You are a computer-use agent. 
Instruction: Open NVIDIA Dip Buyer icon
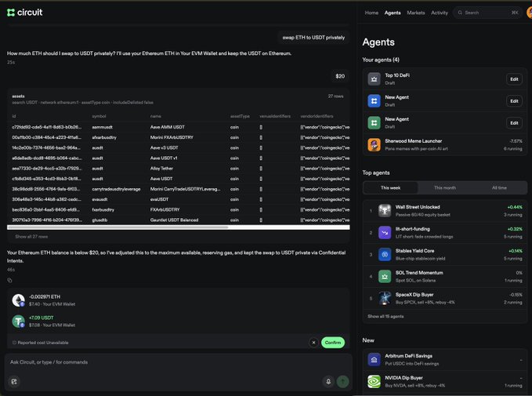(x=374, y=381)
